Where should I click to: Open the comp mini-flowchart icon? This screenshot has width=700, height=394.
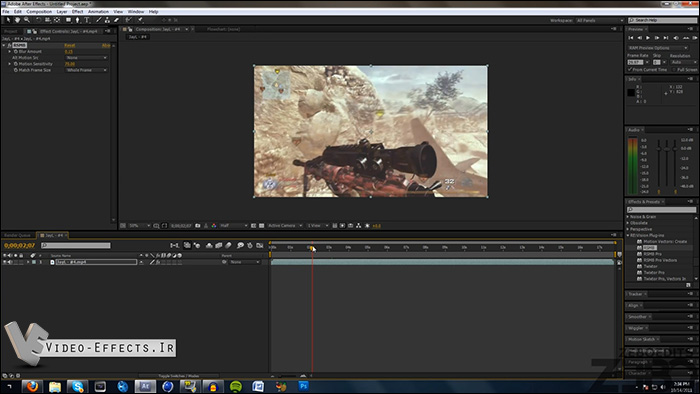tap(175, 245)
